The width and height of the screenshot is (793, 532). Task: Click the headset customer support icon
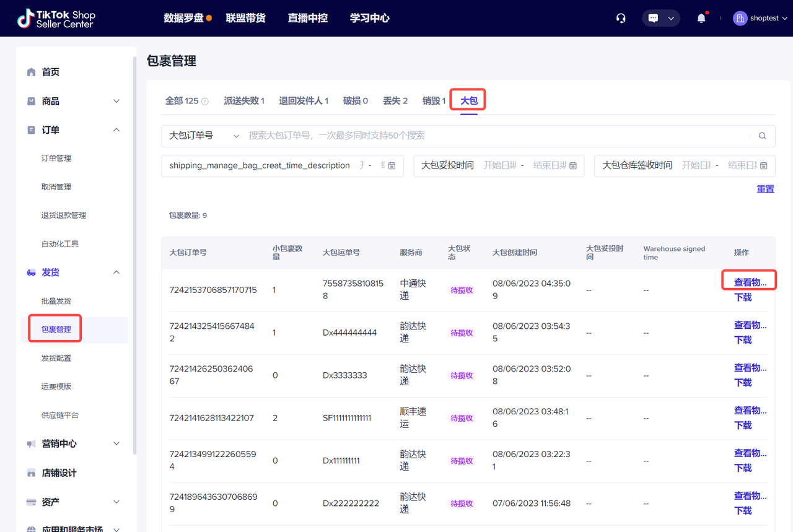[621, 18]
